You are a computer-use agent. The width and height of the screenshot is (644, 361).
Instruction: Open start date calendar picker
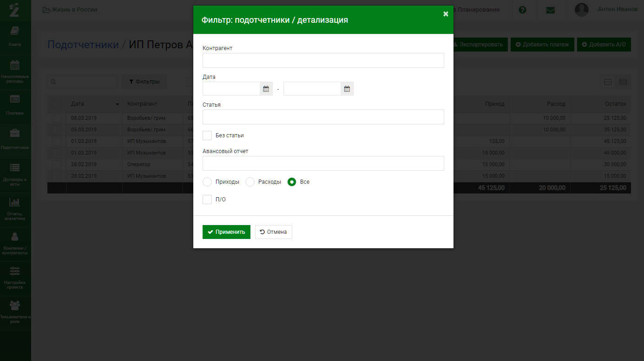click(266, 89)
